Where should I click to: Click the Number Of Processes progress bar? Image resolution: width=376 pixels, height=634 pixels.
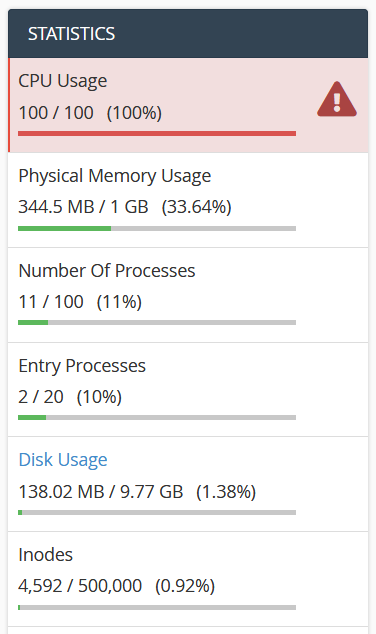click(157, 323)
